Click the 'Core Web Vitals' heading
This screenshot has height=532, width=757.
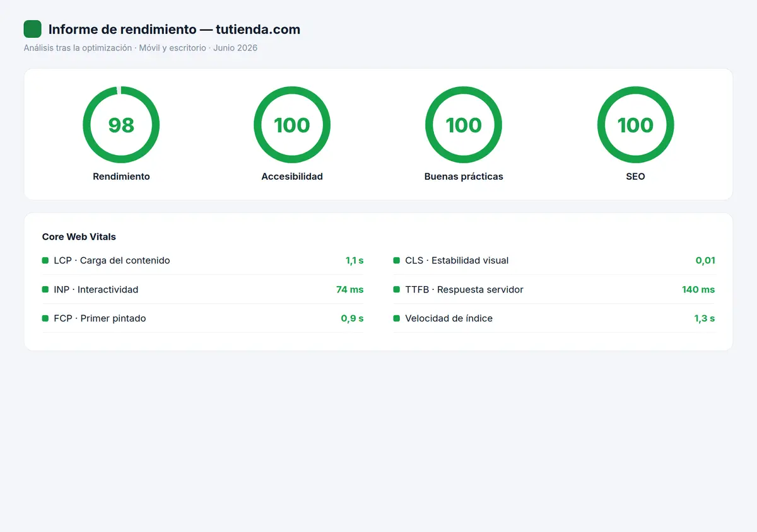click(79, 237)
